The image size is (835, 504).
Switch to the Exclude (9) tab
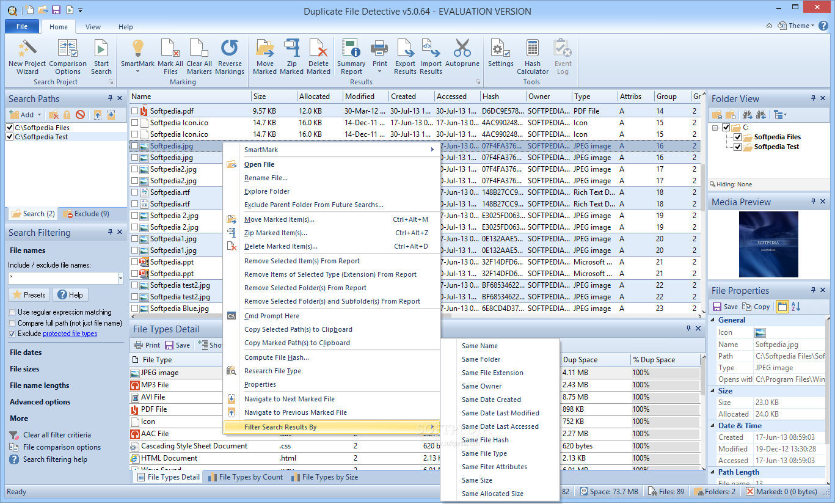87,214
